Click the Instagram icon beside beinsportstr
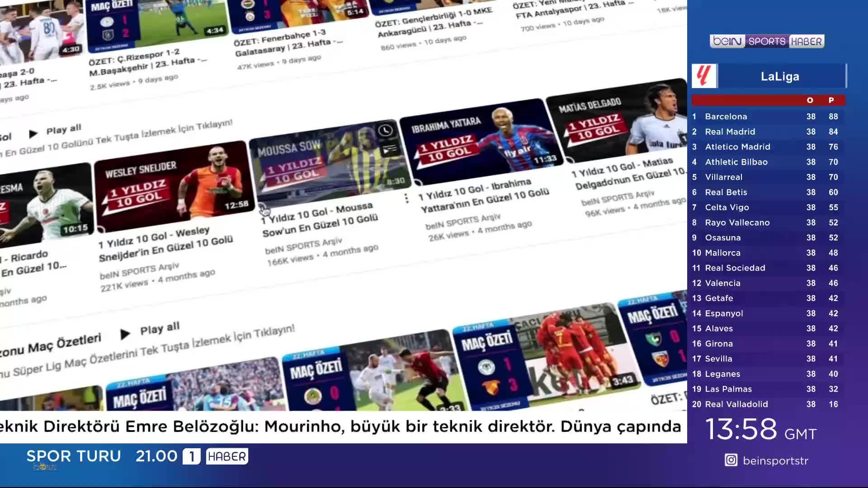The image size is (868, 488). pos(731,460)
